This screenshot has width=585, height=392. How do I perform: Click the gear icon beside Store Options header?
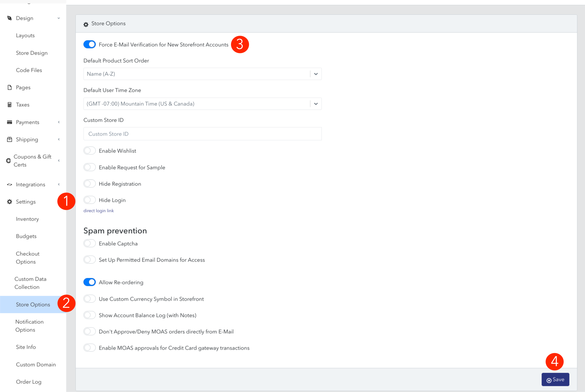[86, 24]
